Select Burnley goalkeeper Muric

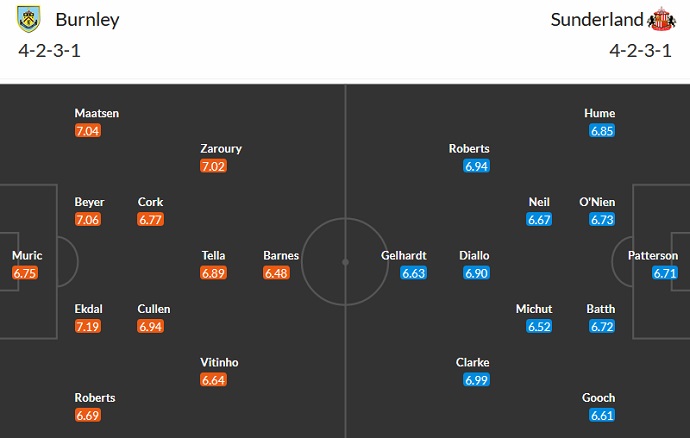tap(27, 256)
